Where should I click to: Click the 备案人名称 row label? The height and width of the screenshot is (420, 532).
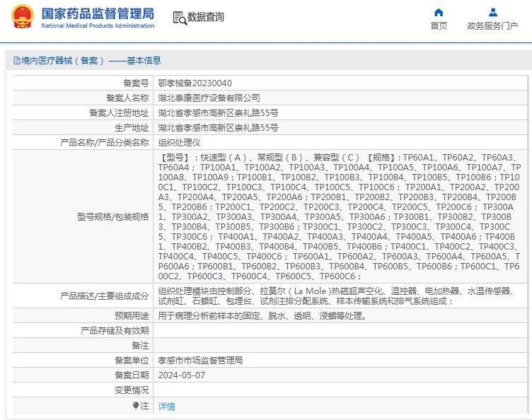(127, 98)
